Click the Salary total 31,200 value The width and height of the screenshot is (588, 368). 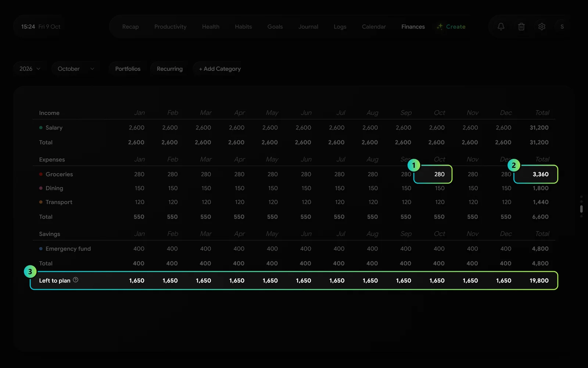coord(539,128)
